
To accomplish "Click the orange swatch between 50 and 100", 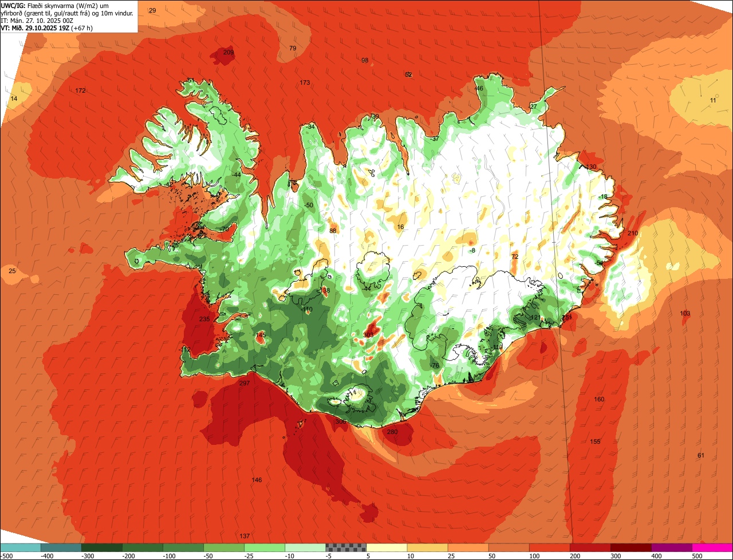I will (x=508, y=547).
